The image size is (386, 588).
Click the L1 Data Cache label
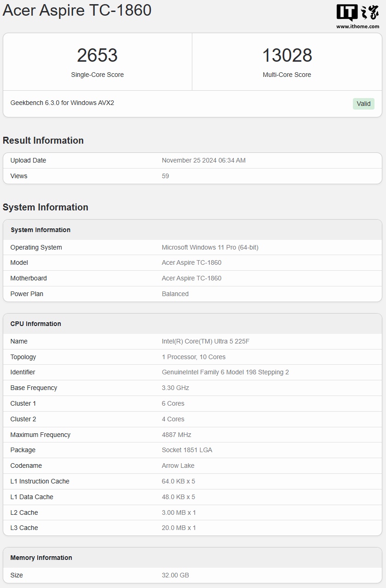pyautogui.click(x=32, y=497)
